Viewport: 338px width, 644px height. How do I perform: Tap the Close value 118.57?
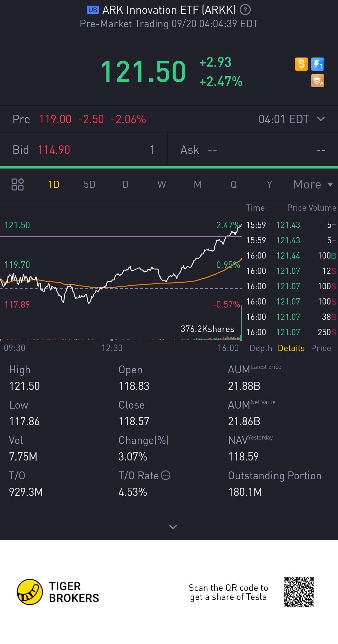coord(134,421)
